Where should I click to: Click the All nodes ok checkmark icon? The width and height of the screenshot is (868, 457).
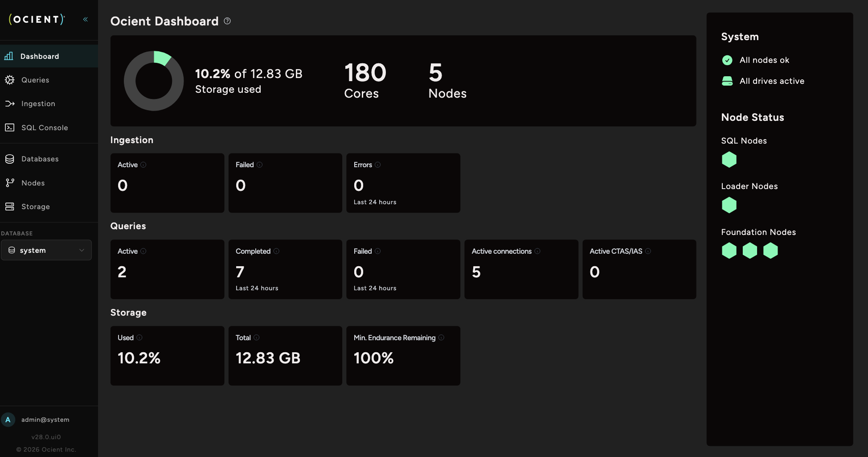[727, 60]
